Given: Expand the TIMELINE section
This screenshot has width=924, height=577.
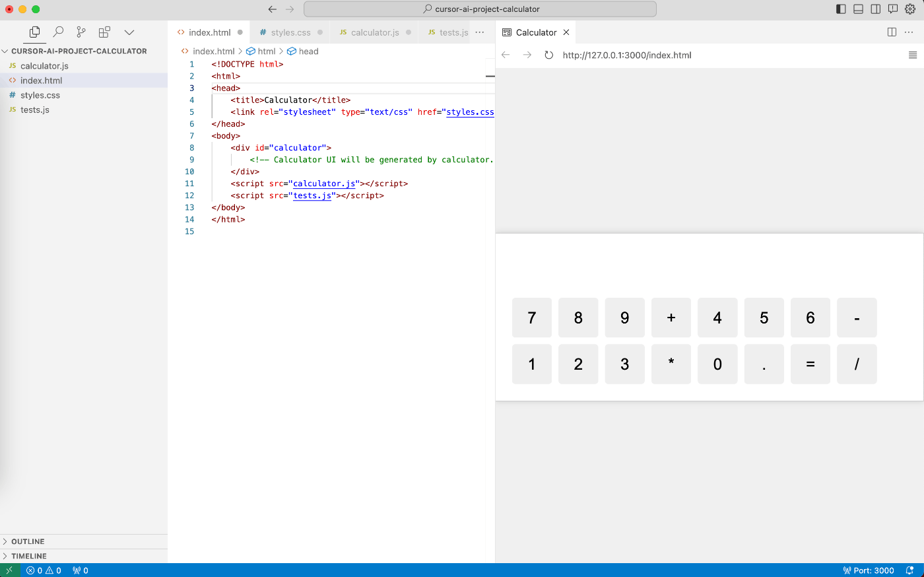Looking at the screenshot, I should pyautogui.click(x=84, y=556).
